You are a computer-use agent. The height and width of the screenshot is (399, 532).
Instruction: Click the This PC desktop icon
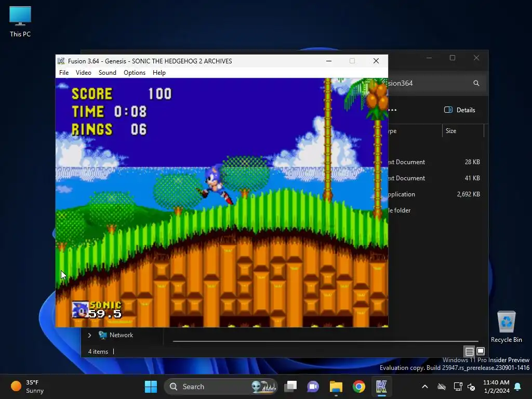(20, 22)
